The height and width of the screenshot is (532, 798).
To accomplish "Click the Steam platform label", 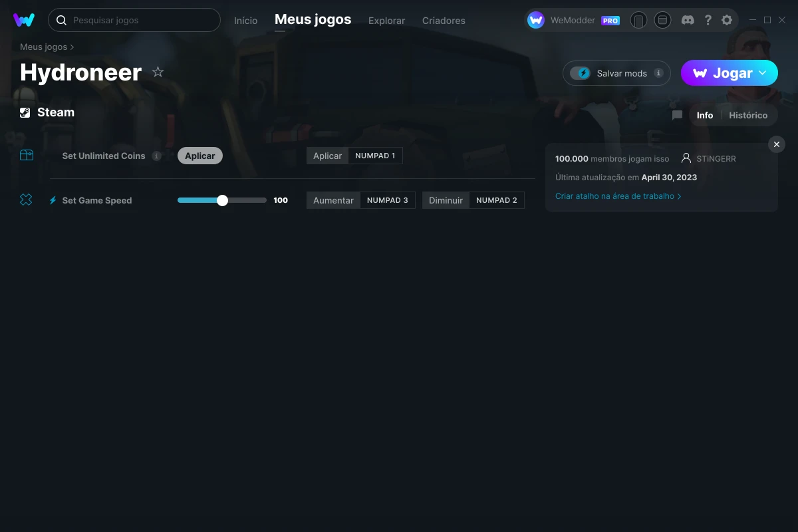I will pos(56,112).
